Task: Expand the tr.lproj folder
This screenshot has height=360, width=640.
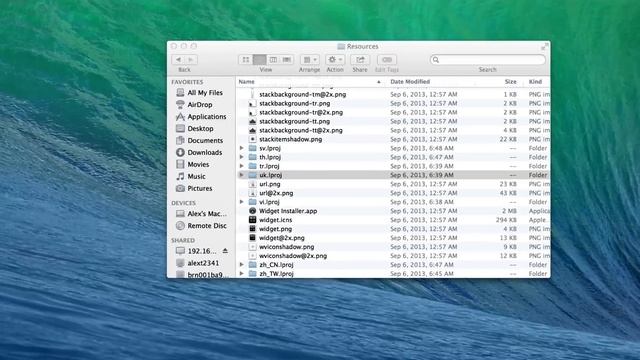Action: point(241,166)
